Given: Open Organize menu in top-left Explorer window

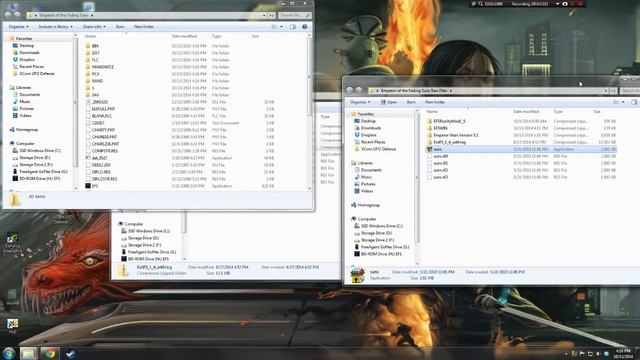Looking at the screenshot, I should tap(18, 27).
